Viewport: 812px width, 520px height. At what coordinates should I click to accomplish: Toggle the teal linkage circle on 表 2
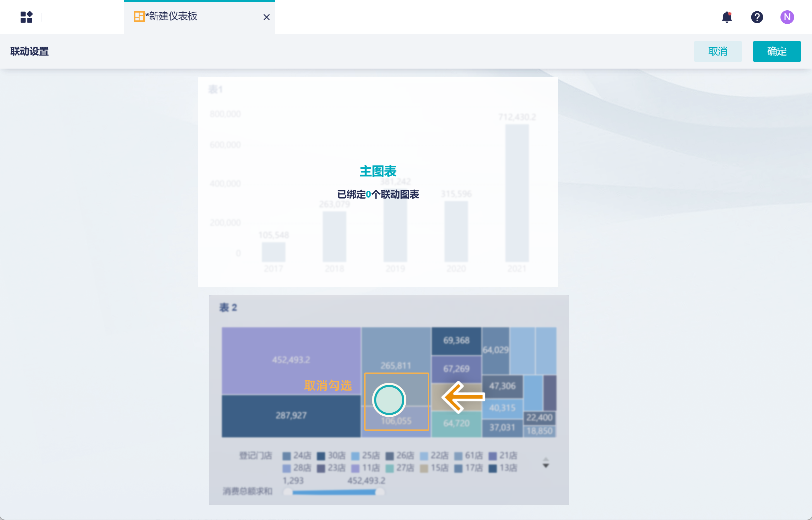pos(389,400)
